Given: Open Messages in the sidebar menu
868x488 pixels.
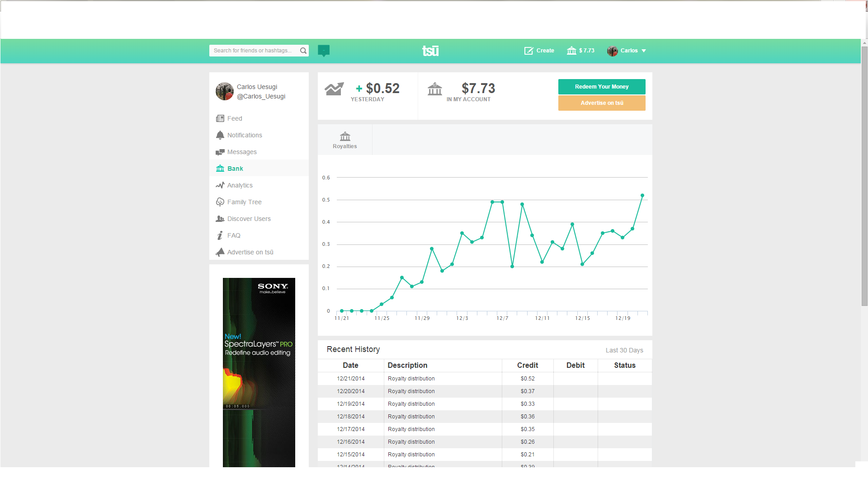Looking at the screenshot, I should point(242,152).
